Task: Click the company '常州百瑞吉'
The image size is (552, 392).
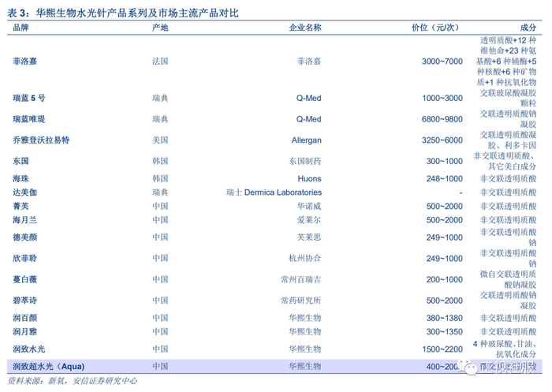Action: [301, 279]
